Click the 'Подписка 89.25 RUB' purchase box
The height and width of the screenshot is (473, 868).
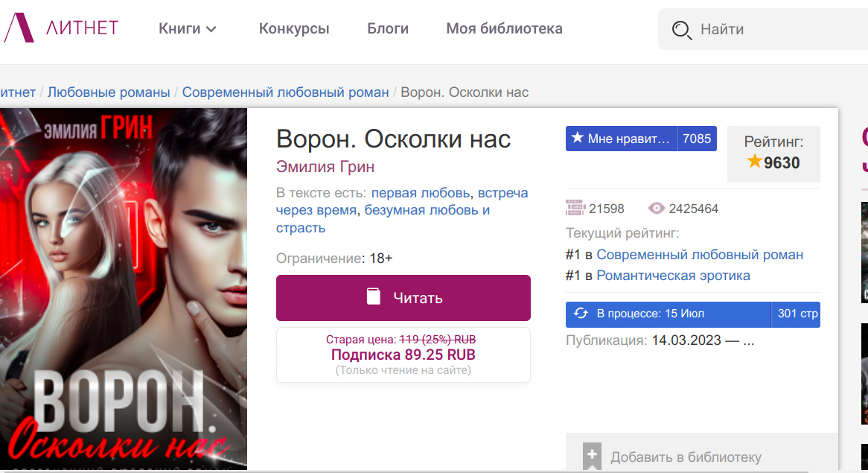pos(403,355)
